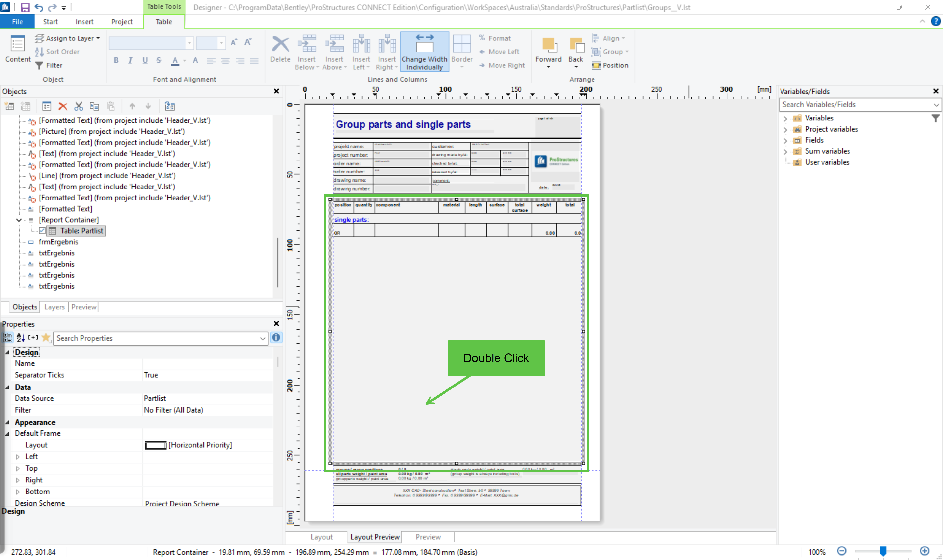This screenshot has width=943, height=560.
Task: Click the Save icon in title bar
Action: pyautogui.click(x=25, y=7)
